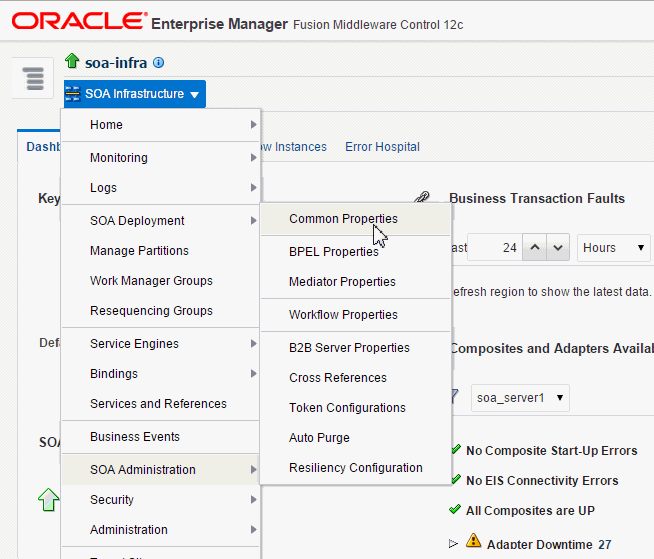Click the Business Transaction Faults wrench icon
The image size is (654, 559).
422,199
